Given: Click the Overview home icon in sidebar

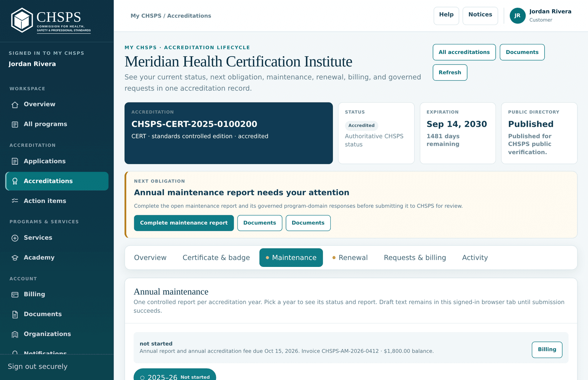Looking at the screenshot, I should (x=15, y=105).
